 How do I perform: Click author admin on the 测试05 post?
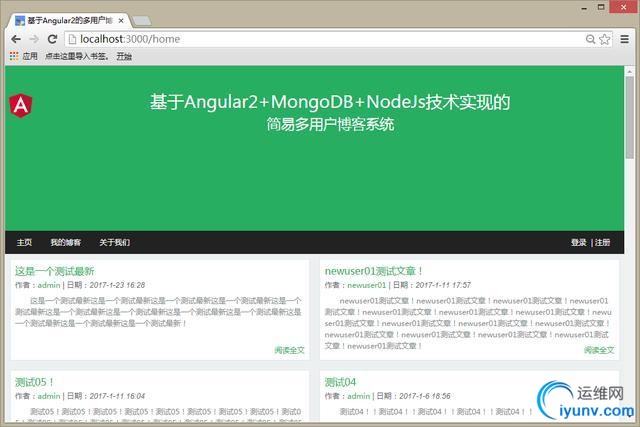point(49,396)
